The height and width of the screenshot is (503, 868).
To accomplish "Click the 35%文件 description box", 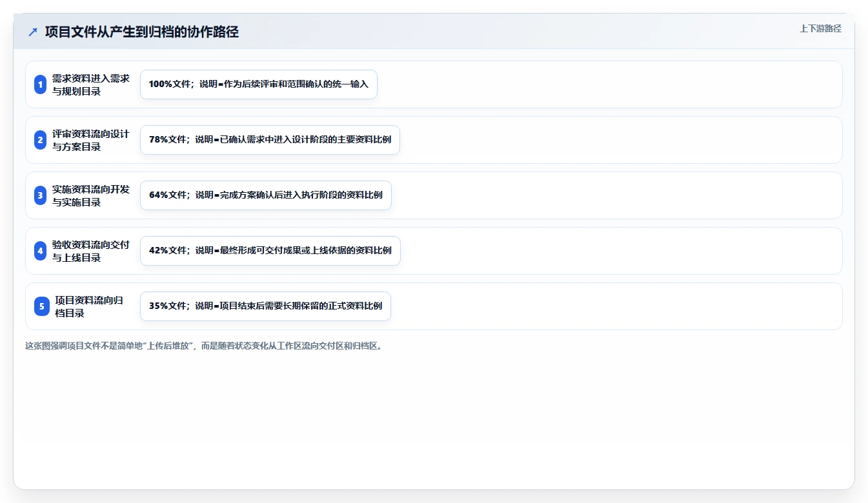I will click(x=265, y=306).
